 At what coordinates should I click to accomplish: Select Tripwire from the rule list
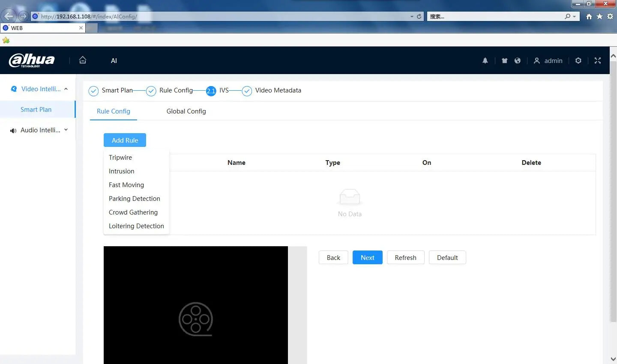click(x=120, y=158)
